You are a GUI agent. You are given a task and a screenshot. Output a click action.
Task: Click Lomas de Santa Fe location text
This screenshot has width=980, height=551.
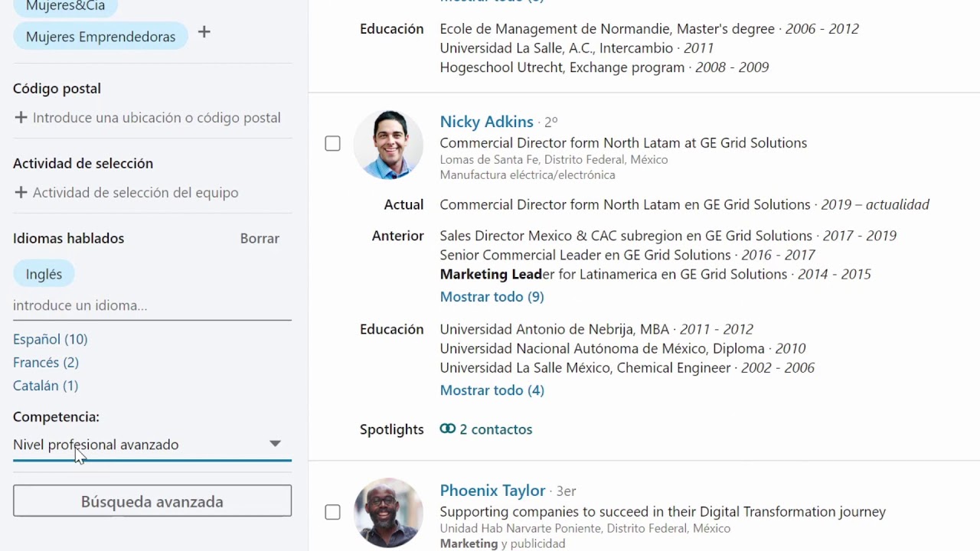click(554, 159)
